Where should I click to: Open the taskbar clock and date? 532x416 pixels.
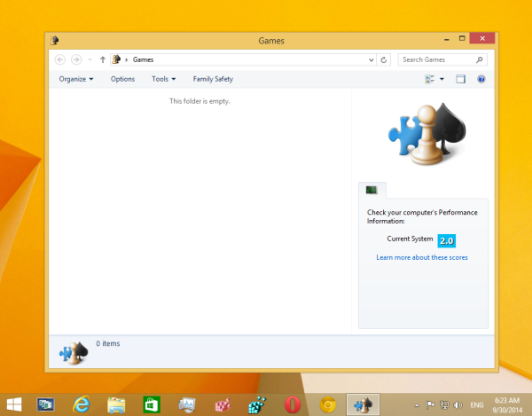(507, 404)
